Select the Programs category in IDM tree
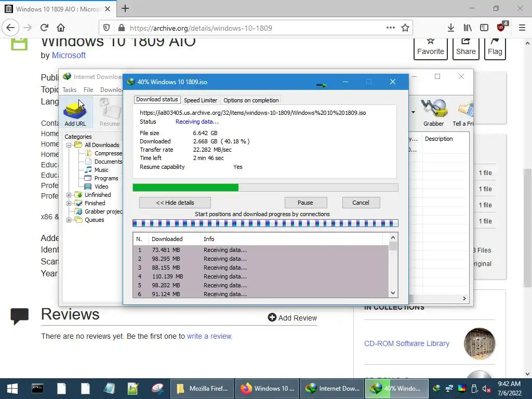Image resolution: width=532 pixels, height=399 pixels. (106, 179)
